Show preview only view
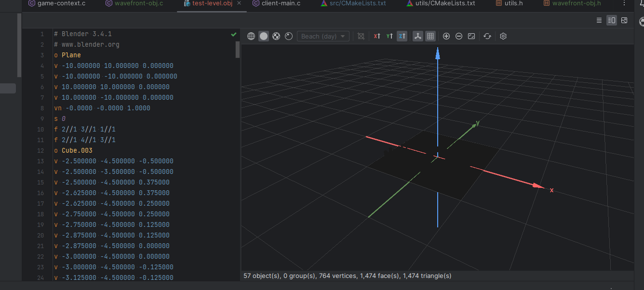The width and height of the screenshot is (644, 290). (624, 20)
